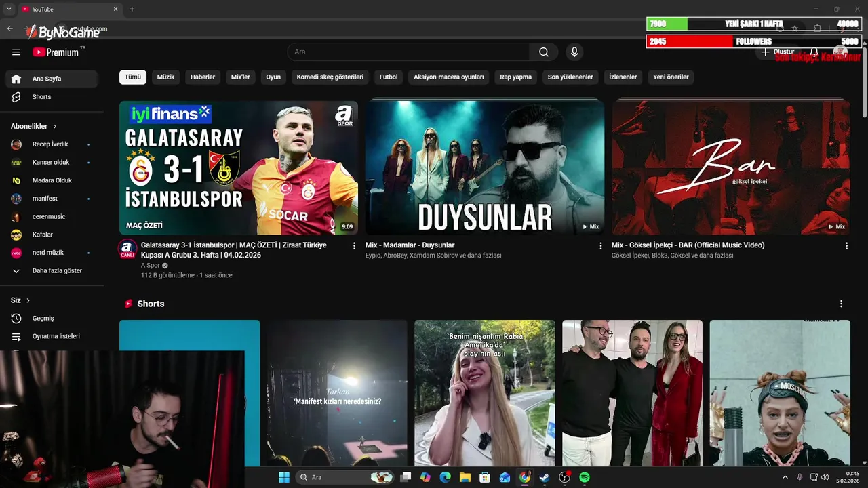Select Yeni öneriler chip
The height and width of the screenshot is (488, 868).
click(671, 77)
